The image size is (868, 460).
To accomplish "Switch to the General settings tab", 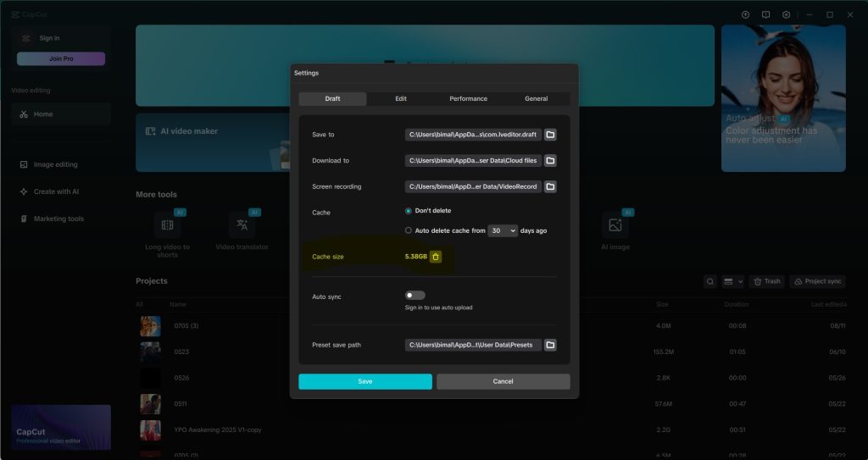I will pos(536,99).
